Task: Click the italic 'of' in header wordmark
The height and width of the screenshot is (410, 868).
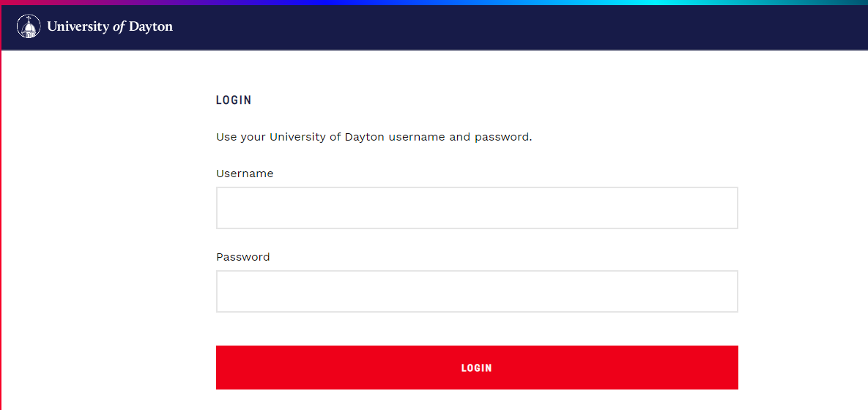Action: [119, 26]
